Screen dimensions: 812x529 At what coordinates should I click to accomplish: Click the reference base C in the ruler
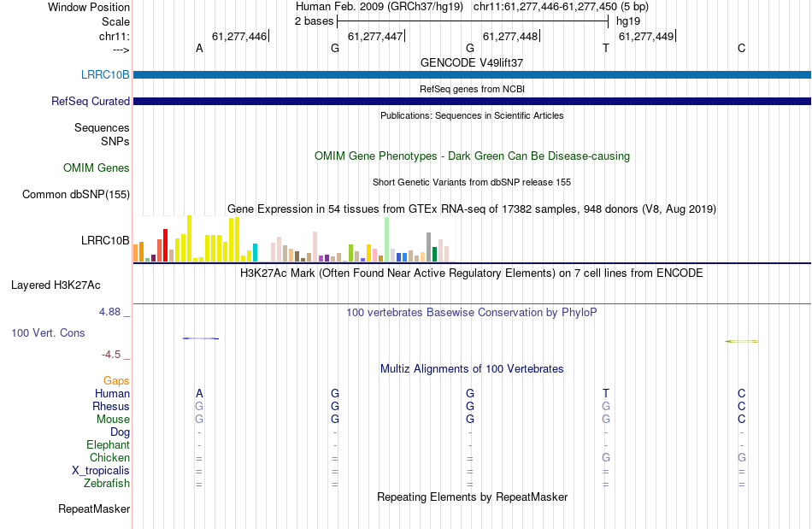point(742,48)
